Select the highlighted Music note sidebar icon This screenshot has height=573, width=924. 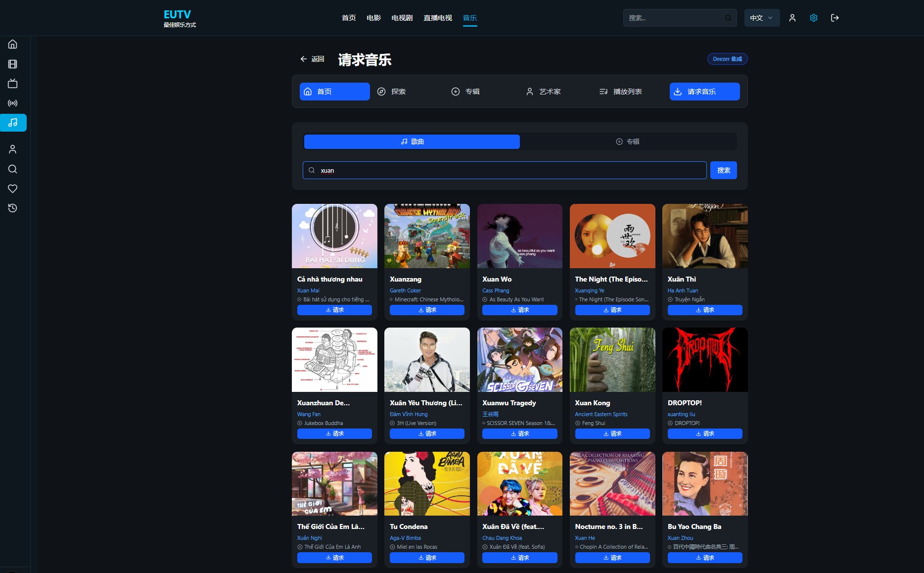(13, 123)
